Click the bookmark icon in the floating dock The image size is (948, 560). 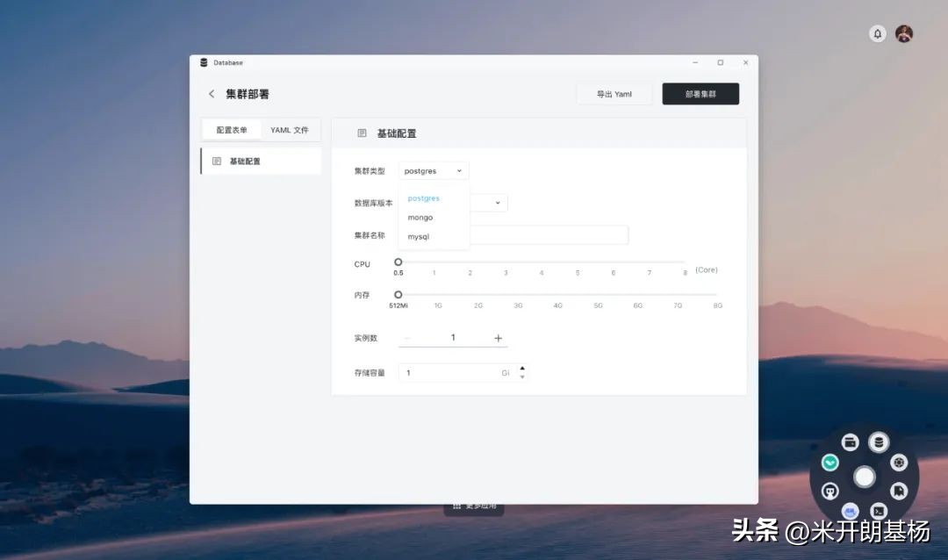[898, 490]
